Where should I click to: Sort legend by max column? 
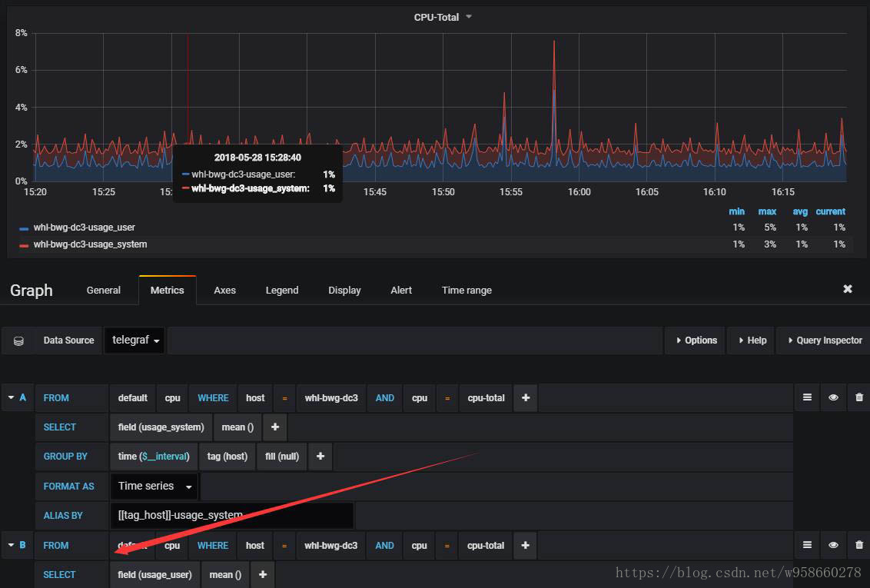(767, 211)
